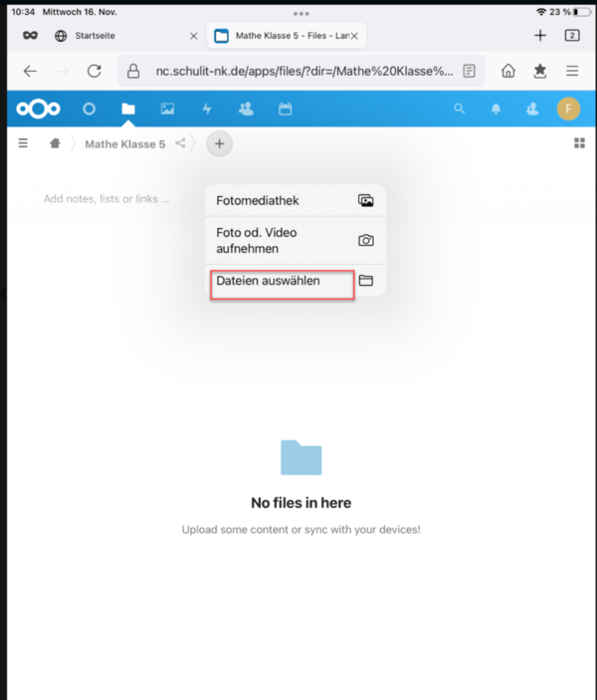
Task: Switch to grid view
Action: click(x=579, y=142)
